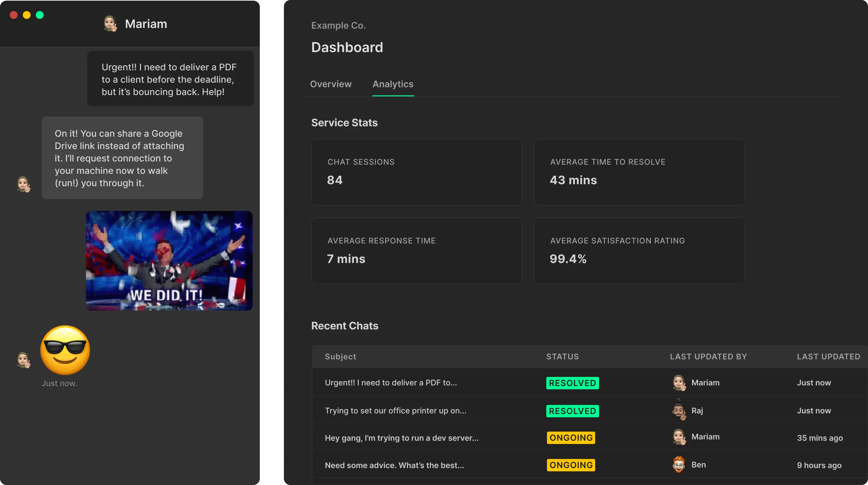Open the 'Trying to set our office printer' chat
The height and width of the screenshot is (485, 868).
coord(395,410)
